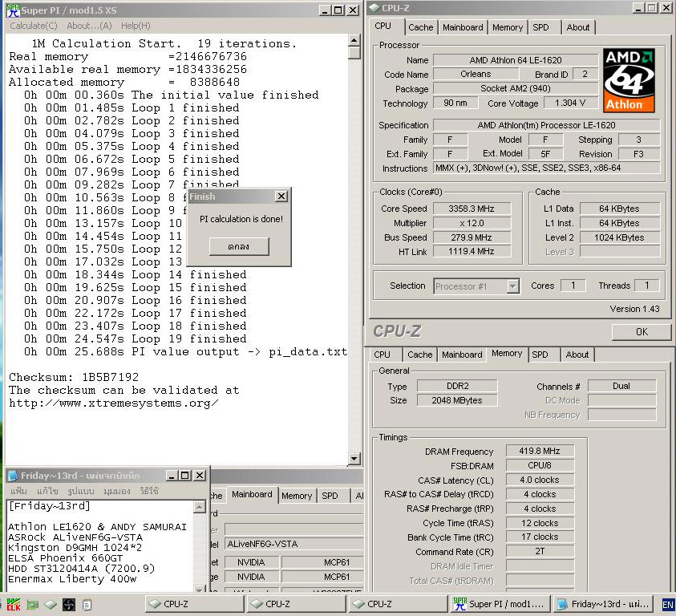The image size is (676, 616).
Task: Click the black fan icon in taskbar
Action: tap(69, 605)
